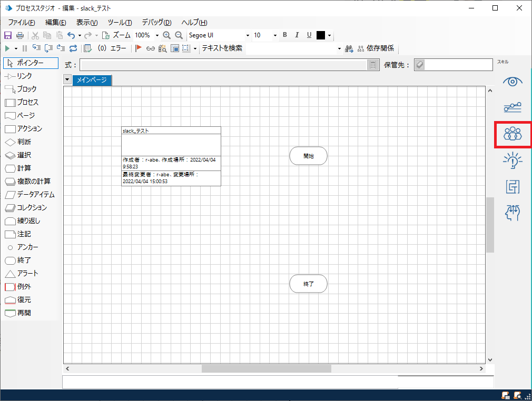
Task: Run the process with the green play icon
Action: pos(6,48)
